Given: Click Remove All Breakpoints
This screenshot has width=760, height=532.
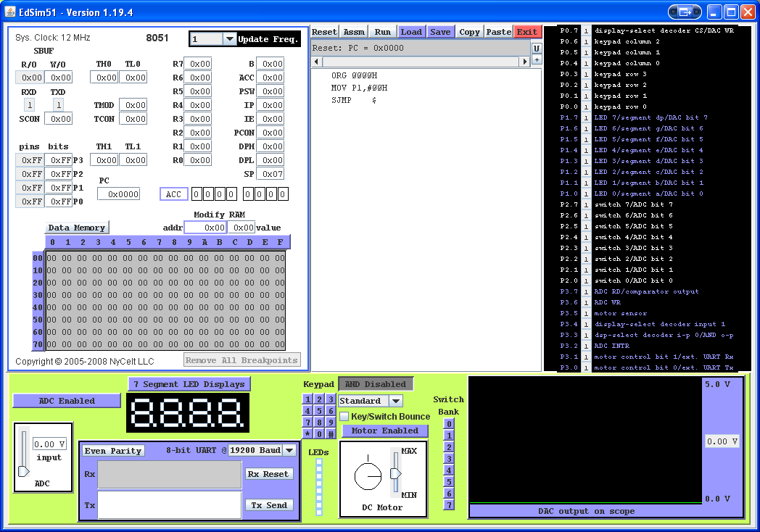Looking at the screenshot, I should point(242,359).
